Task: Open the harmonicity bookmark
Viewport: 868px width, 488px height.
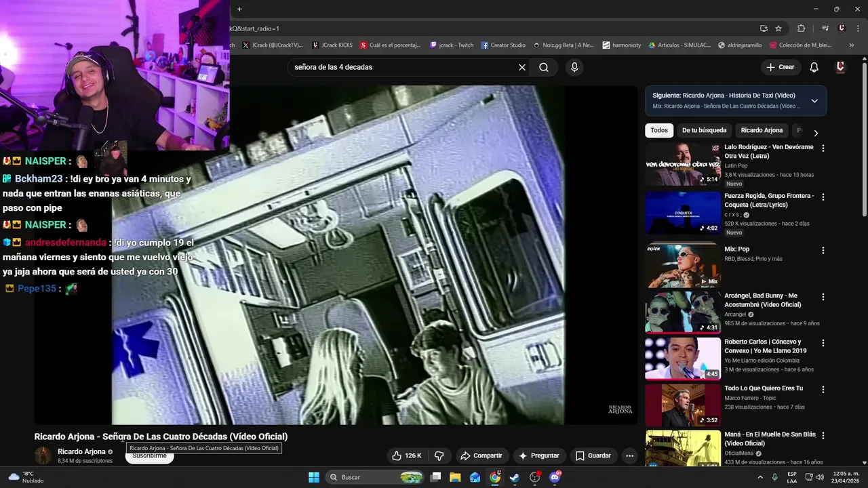Action: coord(621,45)
